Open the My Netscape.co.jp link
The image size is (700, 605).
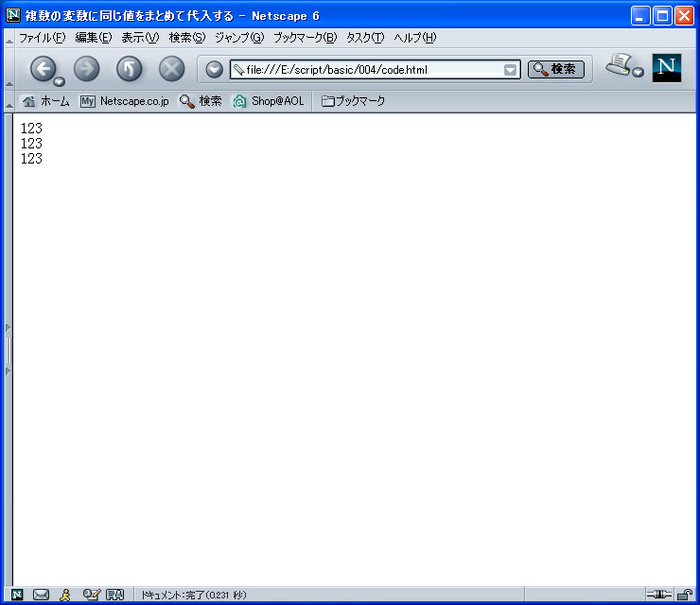tap(125, 101)
